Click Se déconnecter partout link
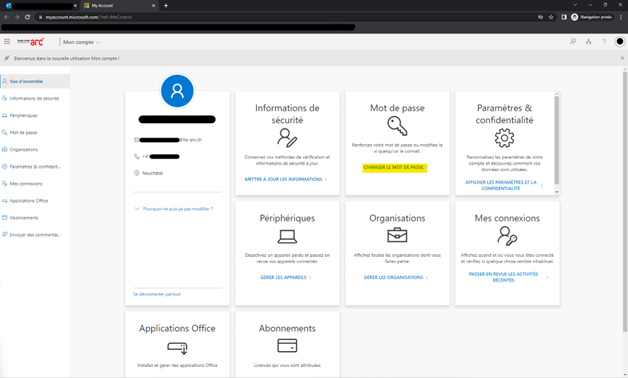This screenshot has height=378, width=628. coord(157,294)
